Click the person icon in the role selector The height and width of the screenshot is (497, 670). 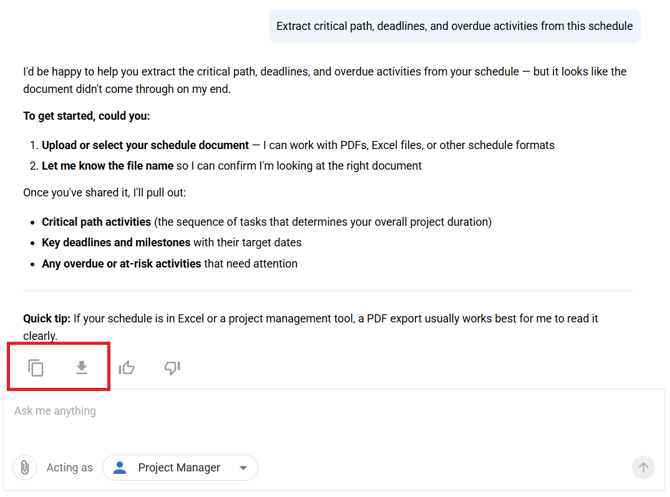coord(120,467)
